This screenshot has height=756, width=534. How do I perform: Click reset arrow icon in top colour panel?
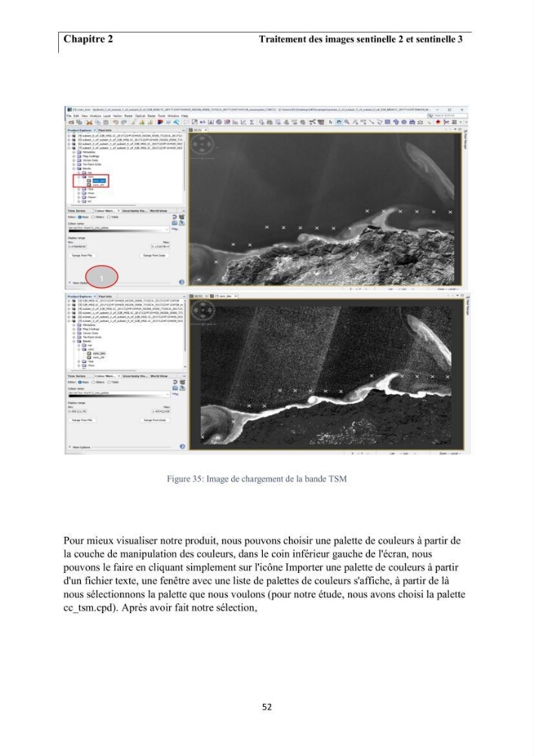[174, 217]
